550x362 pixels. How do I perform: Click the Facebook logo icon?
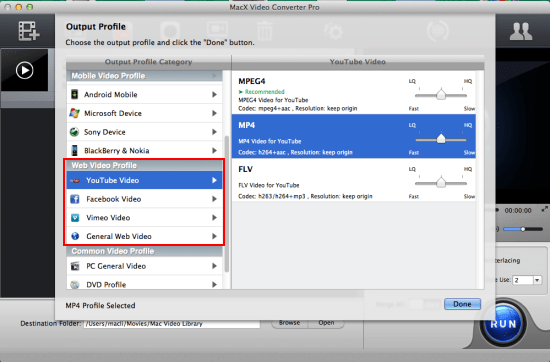tap(75, 199)
